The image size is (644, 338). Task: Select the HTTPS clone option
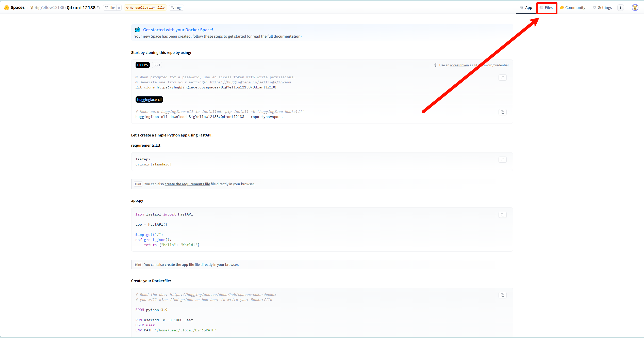click(142, 65)
